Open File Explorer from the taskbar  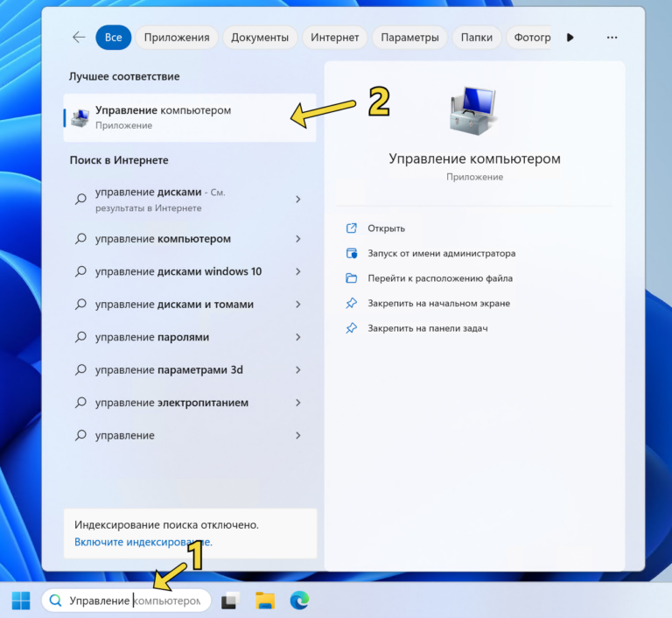265,600
